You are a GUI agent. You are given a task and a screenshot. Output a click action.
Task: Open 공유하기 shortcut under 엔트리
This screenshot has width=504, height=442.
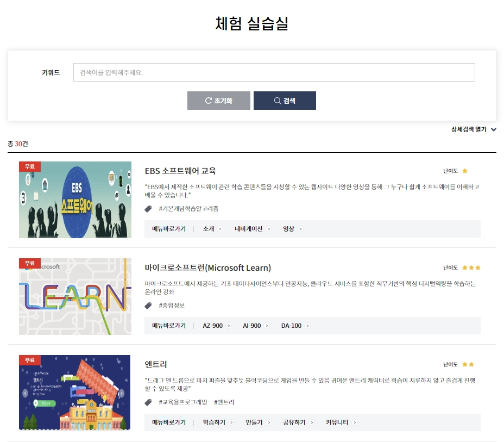click(298, 422)
